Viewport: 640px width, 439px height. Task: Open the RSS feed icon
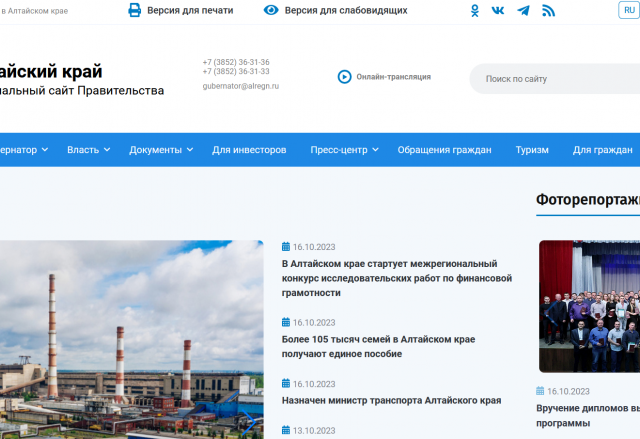pos(549,11)
